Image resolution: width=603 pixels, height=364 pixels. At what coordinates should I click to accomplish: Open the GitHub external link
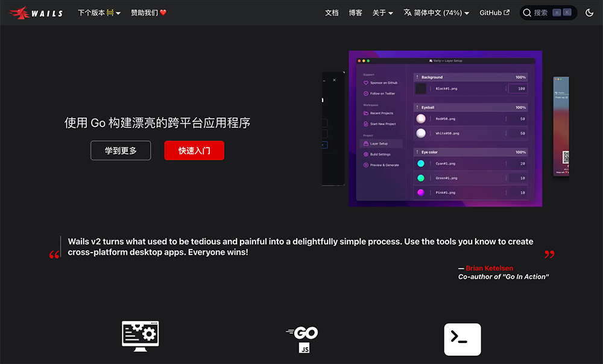[494, 13]
